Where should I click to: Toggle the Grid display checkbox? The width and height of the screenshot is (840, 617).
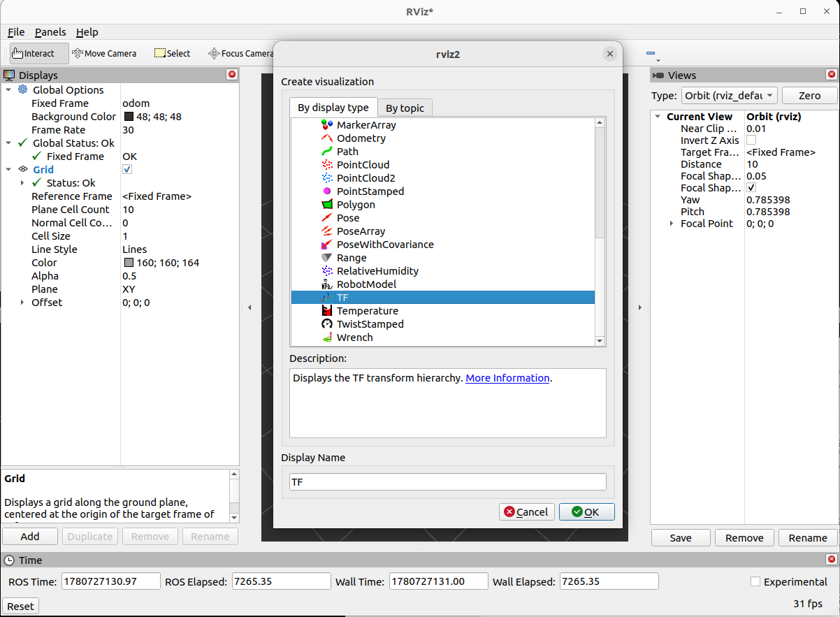click(127, 169)
